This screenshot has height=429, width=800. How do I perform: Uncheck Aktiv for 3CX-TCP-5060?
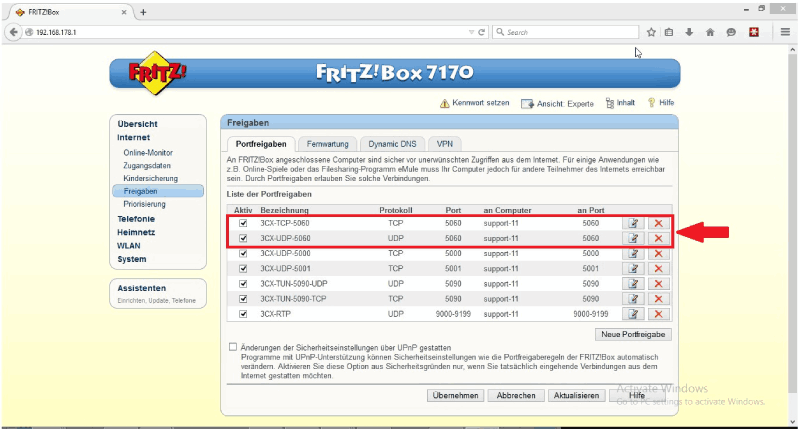pos(243,223)
